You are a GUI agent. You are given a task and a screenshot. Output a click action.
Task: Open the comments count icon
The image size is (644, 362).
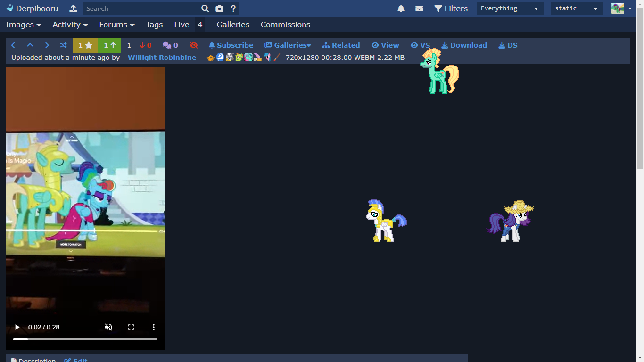click(170, 45)
